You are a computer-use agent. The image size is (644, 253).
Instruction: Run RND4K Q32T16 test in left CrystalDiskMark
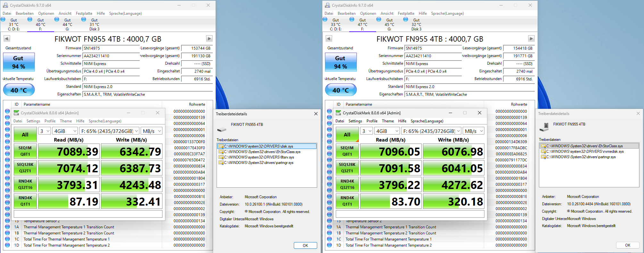coord(25,184)
